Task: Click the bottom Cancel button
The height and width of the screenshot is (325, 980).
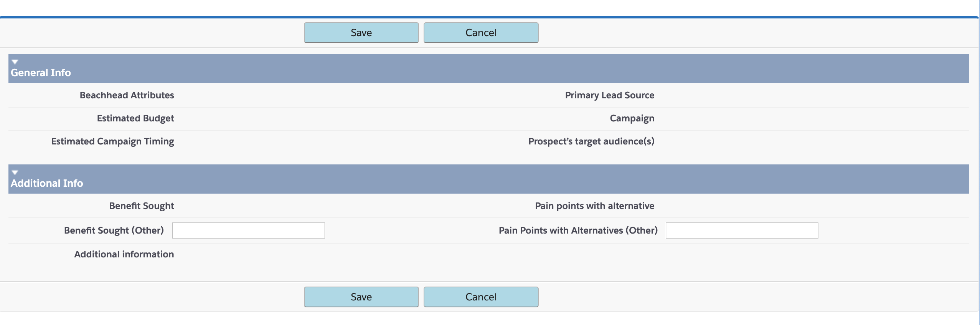Action: click(x=480, y=296)
